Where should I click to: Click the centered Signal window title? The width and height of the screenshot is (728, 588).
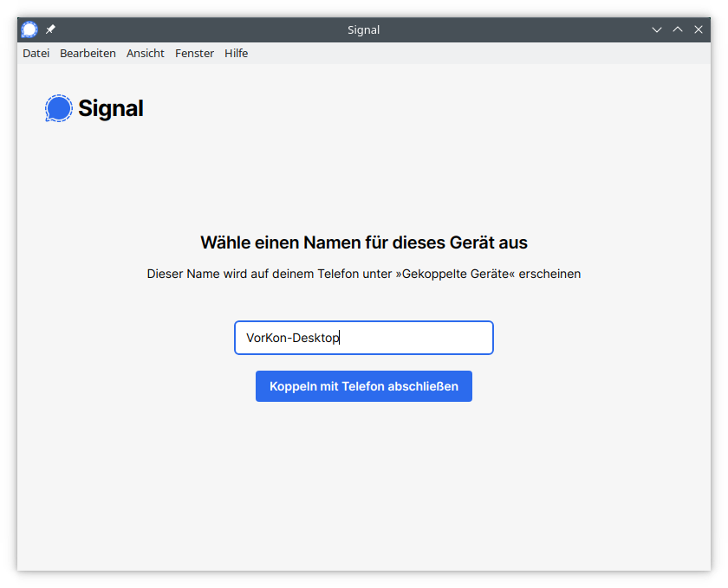363,29
